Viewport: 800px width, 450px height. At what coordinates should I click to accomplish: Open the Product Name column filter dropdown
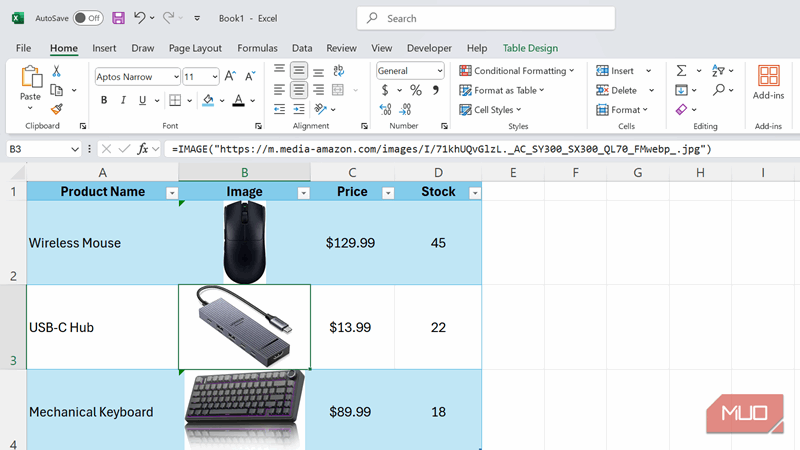click(x=167, y=192)
